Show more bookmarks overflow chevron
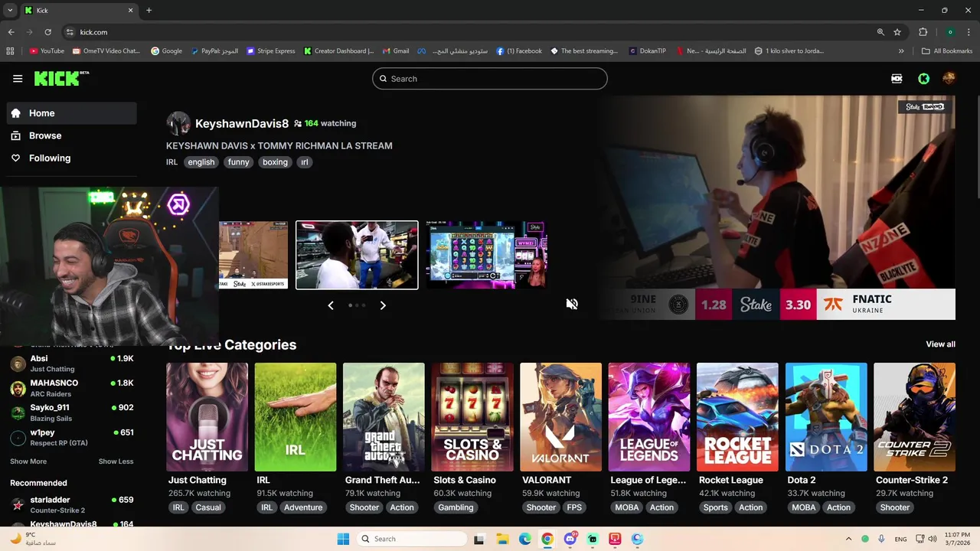The image size is (980, 551). point(901,51)
